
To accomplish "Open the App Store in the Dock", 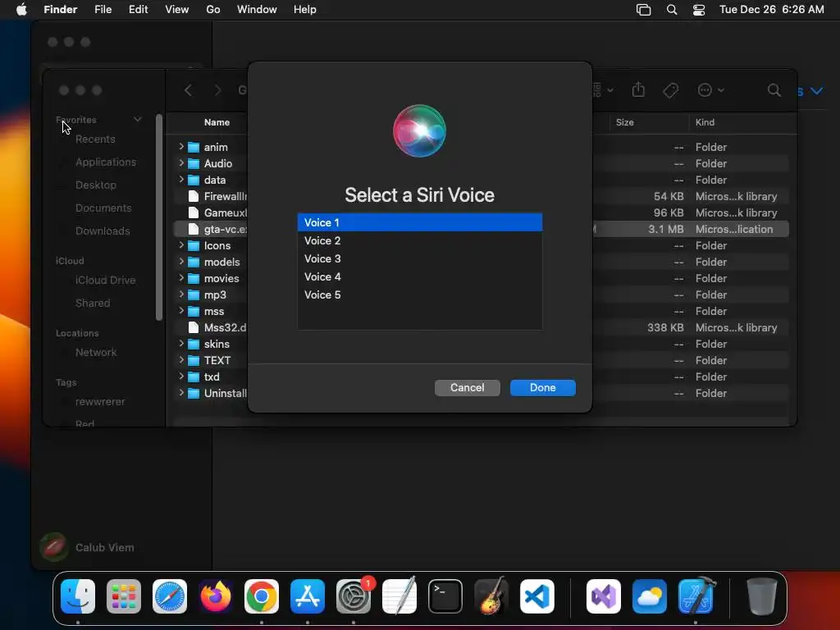I will 308,596.
